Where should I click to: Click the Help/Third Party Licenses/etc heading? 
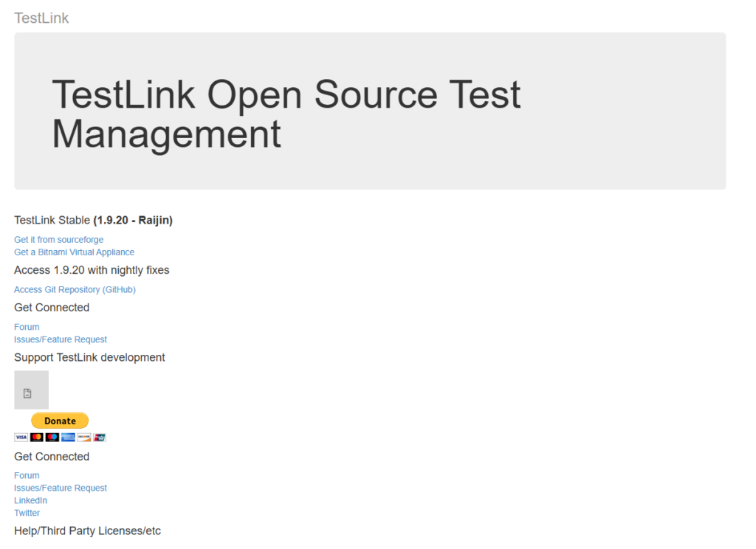pyautogui.click(x=87, y=531)
